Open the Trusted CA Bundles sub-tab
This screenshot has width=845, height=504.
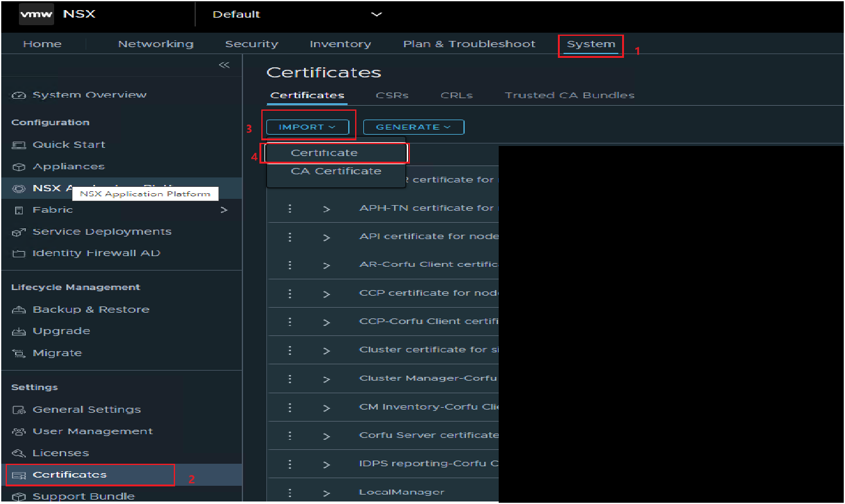click(x=570, y=96)
